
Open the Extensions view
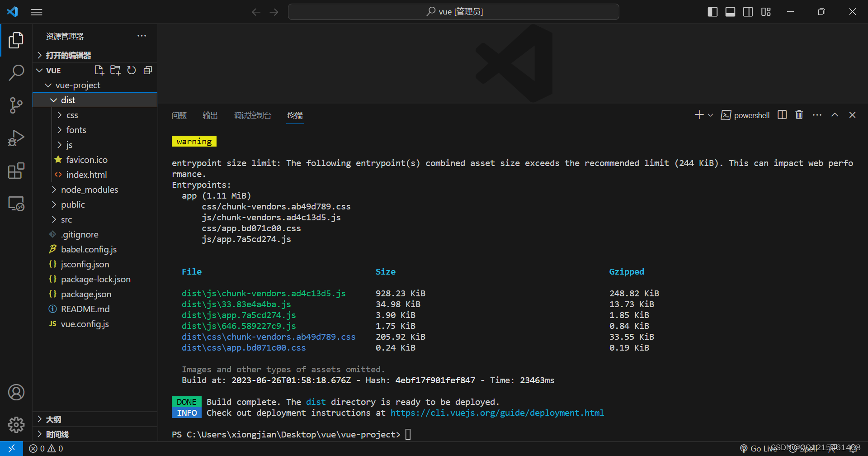click(x=16, y=171)
